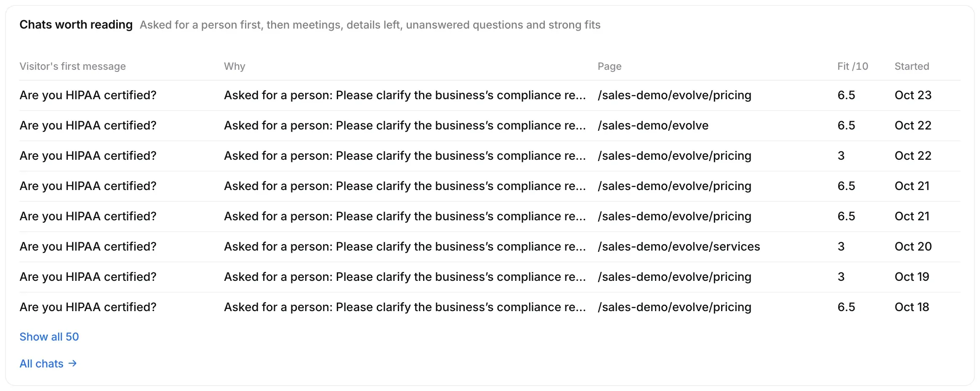Screen dimensions: 980x391
Task: Open the Oct 19 chat with fit 3
Action: tap(490, 277)
